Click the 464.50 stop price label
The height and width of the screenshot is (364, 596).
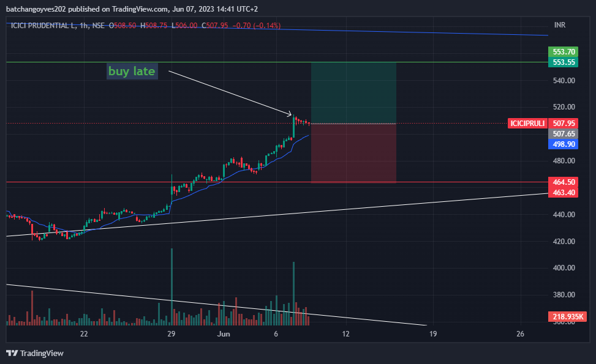point(563,182)
